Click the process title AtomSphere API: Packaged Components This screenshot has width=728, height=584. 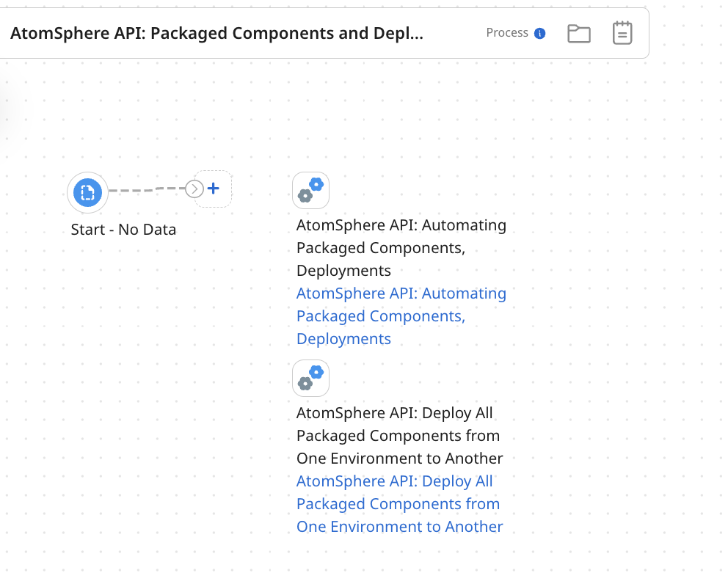pyautogui.click(x=215, y=33)
